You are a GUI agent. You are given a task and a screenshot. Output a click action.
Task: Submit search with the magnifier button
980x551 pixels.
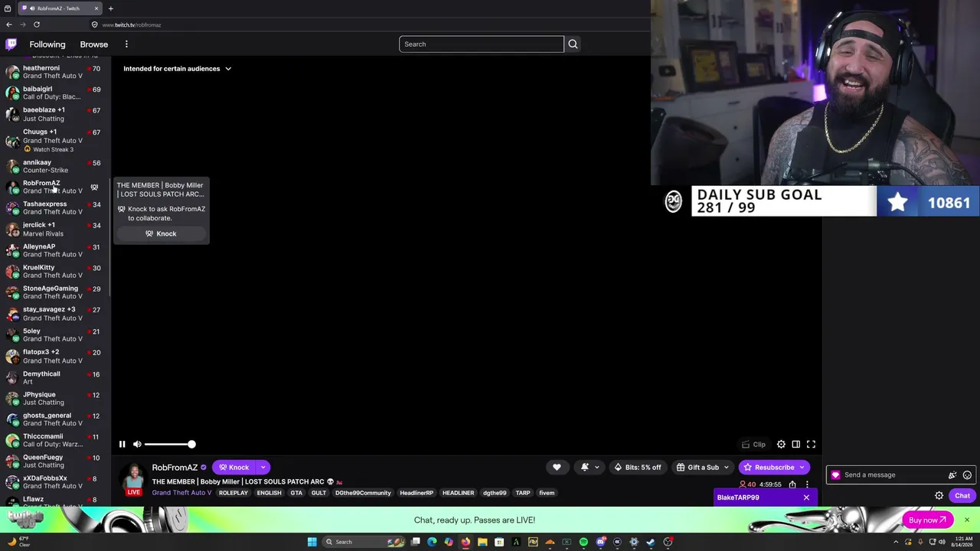(x=573, y=44)
